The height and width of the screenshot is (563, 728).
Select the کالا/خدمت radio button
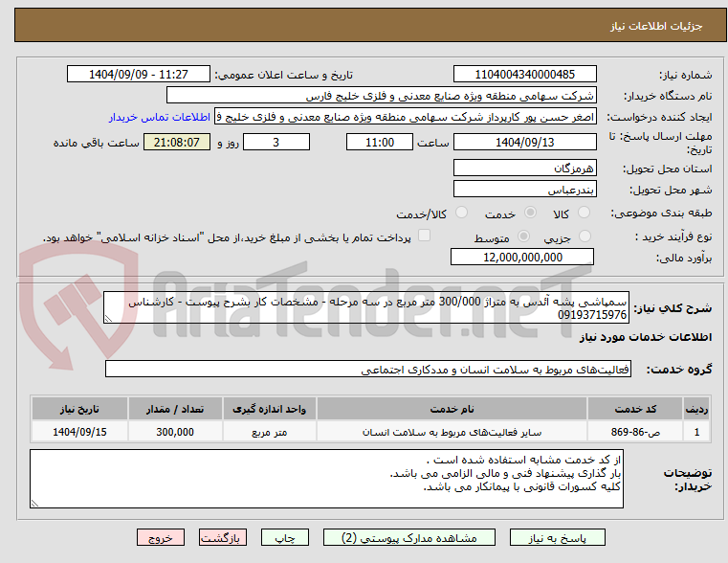461,213
